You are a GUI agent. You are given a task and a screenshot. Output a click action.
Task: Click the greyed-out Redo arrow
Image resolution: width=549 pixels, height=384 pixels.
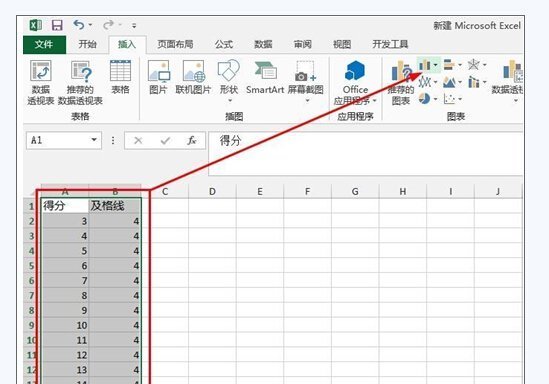[x=108, y=25]
